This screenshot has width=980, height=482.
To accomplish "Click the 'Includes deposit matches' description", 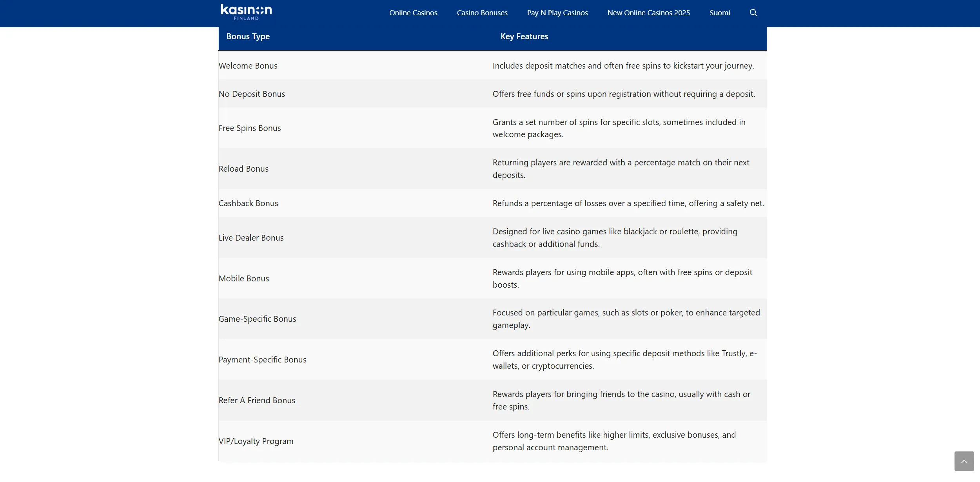I will click(623, 66).
